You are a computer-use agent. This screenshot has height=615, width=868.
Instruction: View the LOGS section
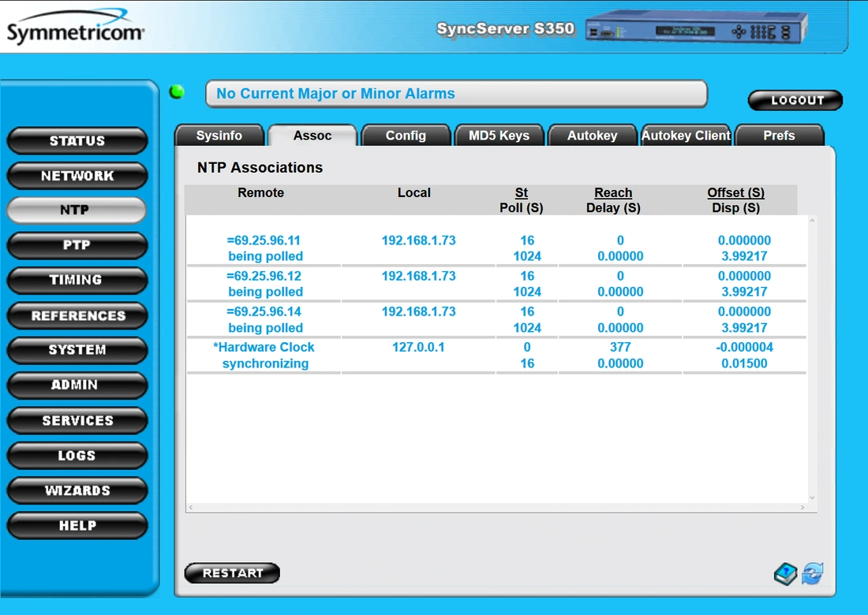[77, 455]
